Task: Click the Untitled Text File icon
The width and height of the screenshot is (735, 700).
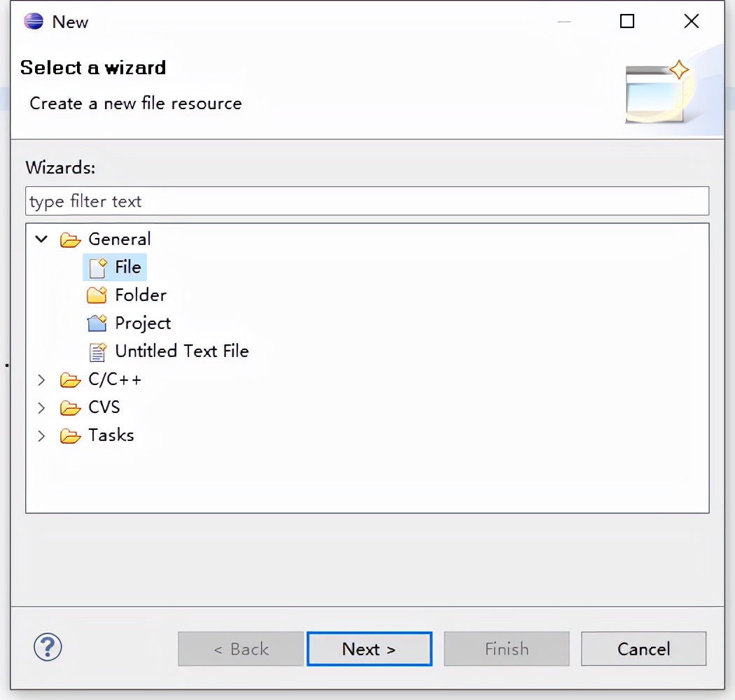Action: click(97, 351)
